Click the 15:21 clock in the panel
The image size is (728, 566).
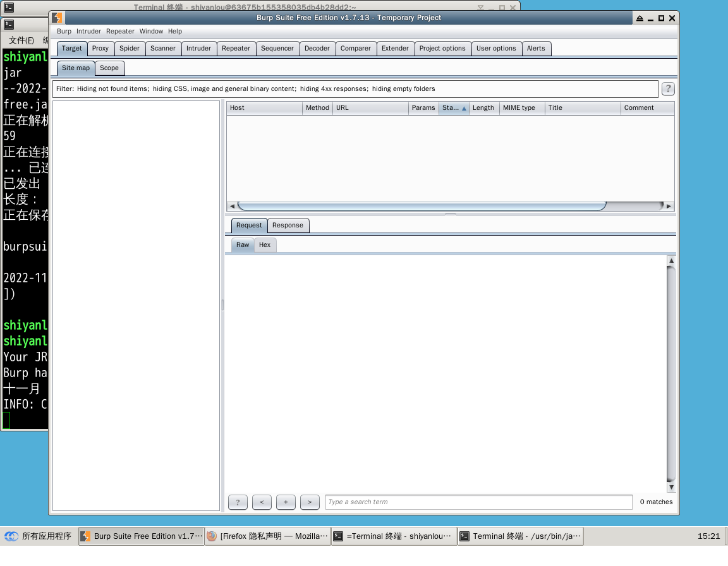[x=708, y=536]
